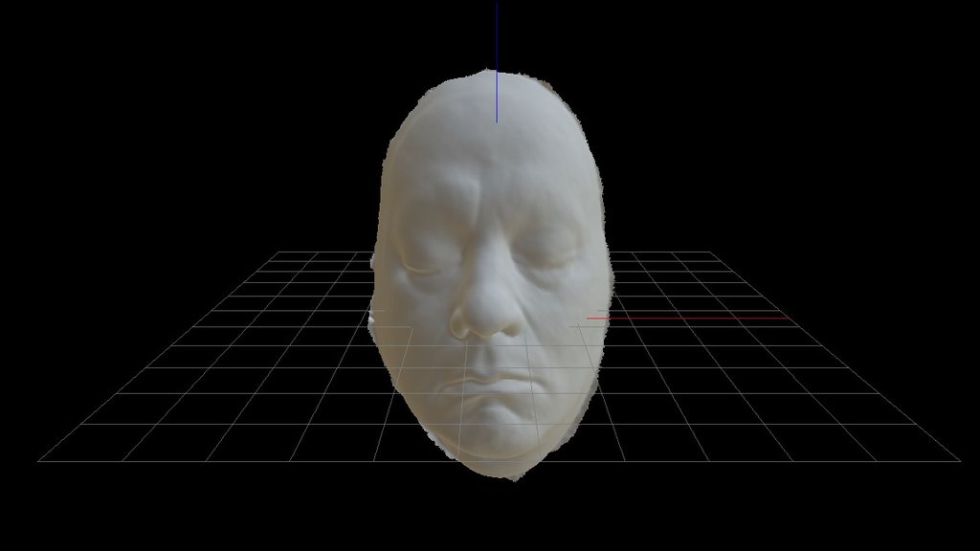Click the blue vertical axis line above head
This screenshot has height=551, width=980.
[x=497, y=62]
